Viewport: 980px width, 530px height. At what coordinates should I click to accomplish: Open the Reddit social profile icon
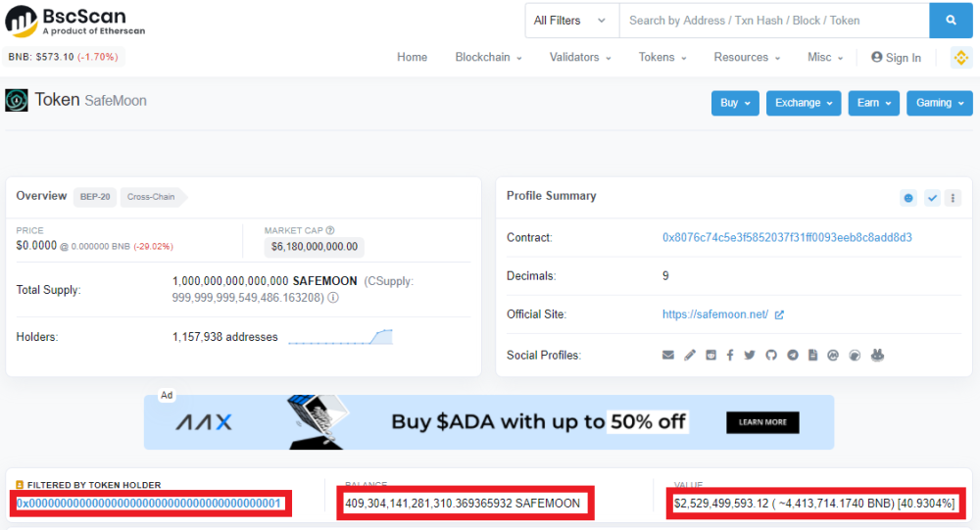710,355
